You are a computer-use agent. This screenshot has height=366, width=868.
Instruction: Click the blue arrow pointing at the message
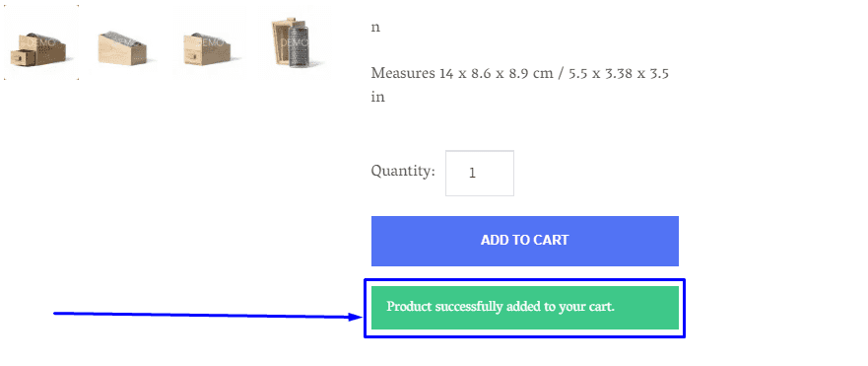pyautogui.click(x=208, y=316)
